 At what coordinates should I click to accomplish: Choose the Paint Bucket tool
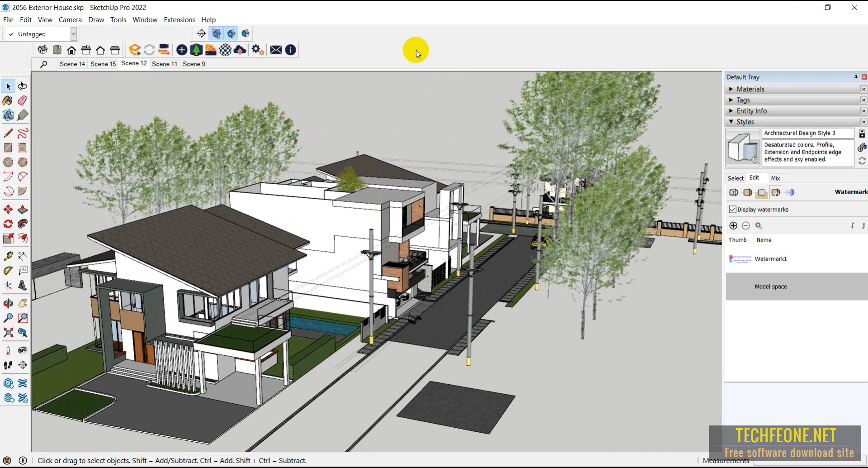point(8,100)
